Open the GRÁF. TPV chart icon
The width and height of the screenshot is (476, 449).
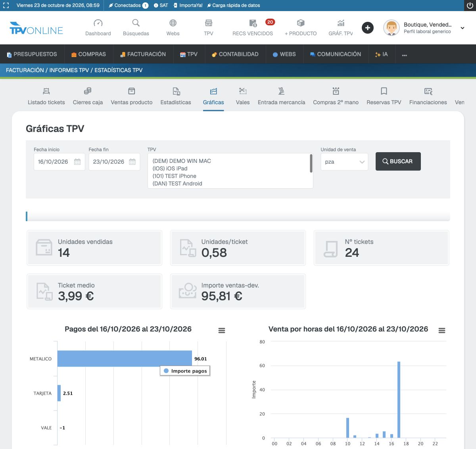pos(341,23)
